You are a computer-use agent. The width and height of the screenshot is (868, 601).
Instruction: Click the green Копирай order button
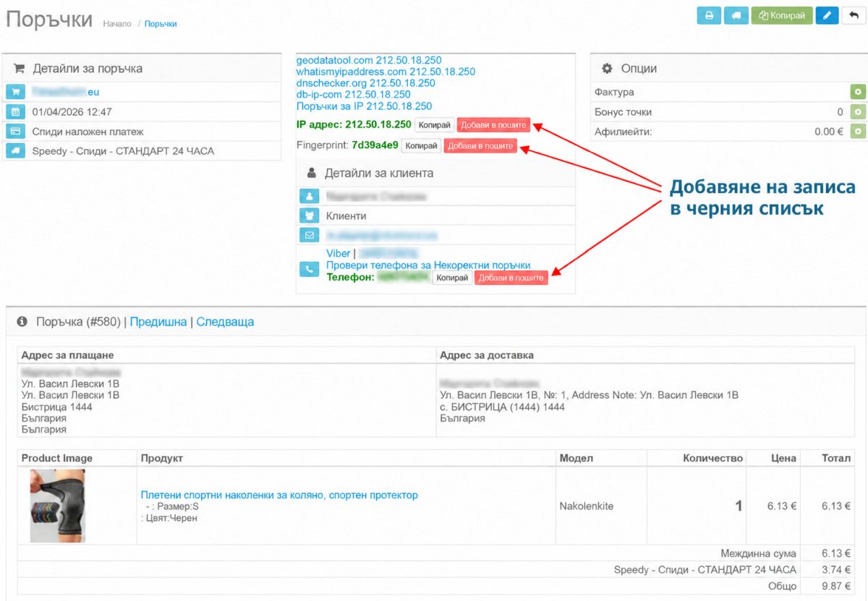782,15
